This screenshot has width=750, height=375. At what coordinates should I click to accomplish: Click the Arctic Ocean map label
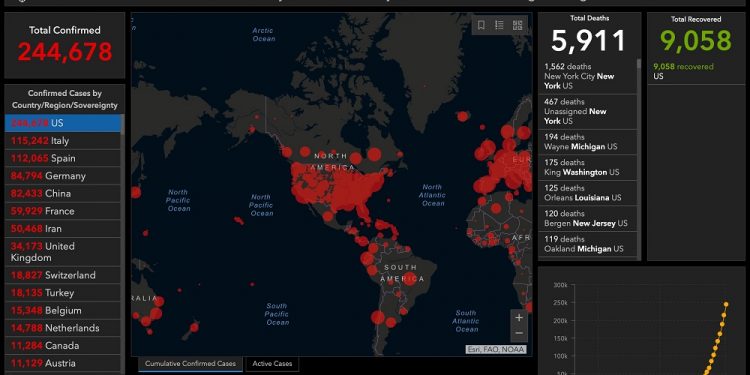pos(264,34)
